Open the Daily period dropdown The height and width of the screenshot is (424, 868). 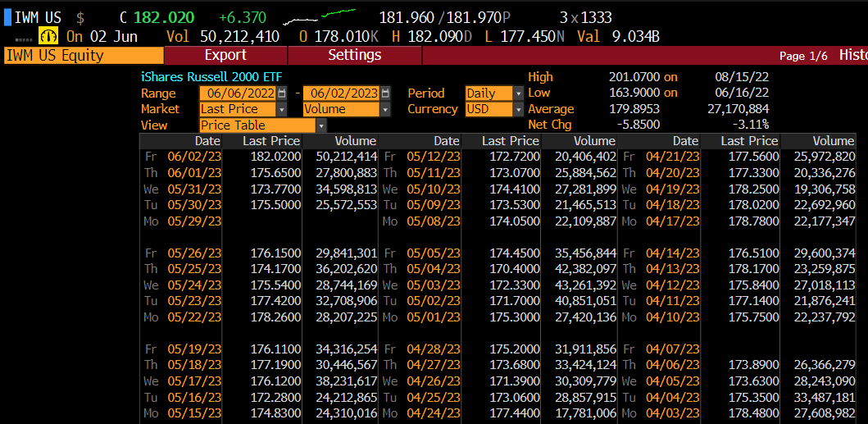[x=518, y=93]
